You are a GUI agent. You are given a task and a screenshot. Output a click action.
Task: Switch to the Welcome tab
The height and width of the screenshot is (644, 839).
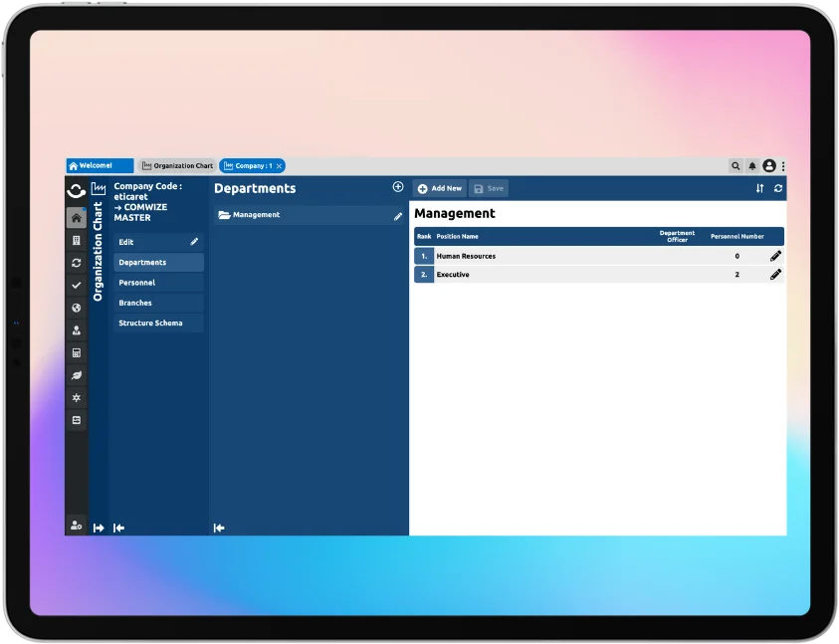coord(99,165)
